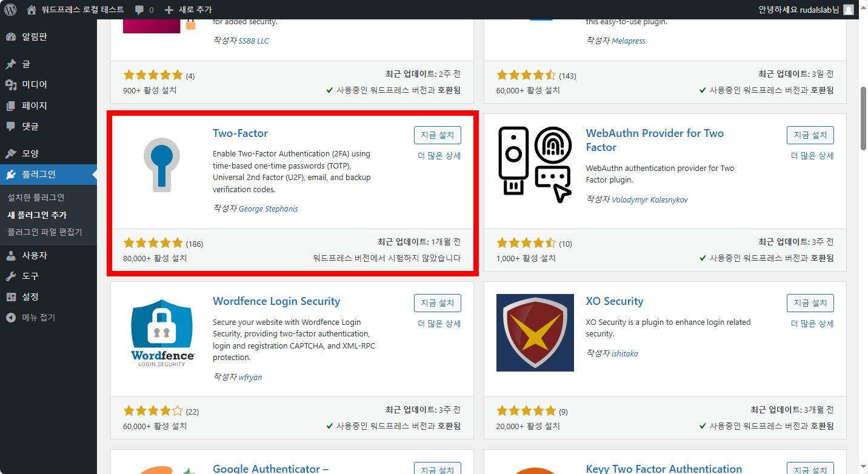Click "최근 업데이트: 1개월 전" text
Viewport: 868px width, 474px height.
click(x=419, y=242)
